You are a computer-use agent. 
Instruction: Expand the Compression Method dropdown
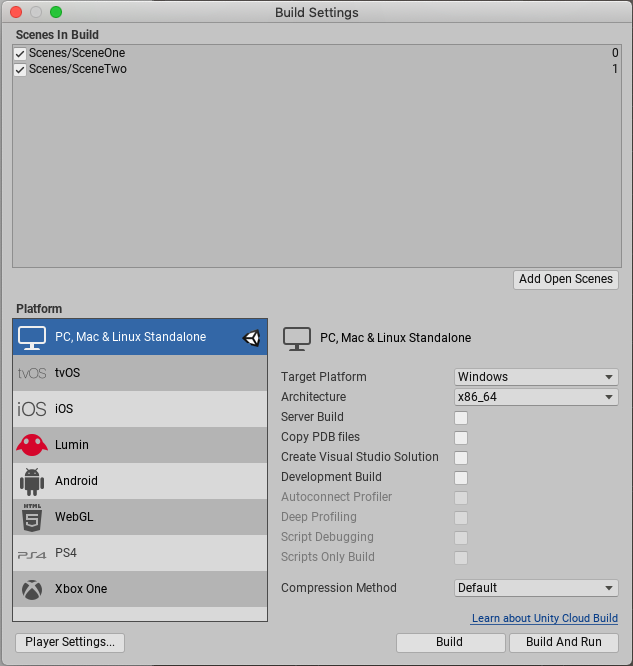pos(536,588)
